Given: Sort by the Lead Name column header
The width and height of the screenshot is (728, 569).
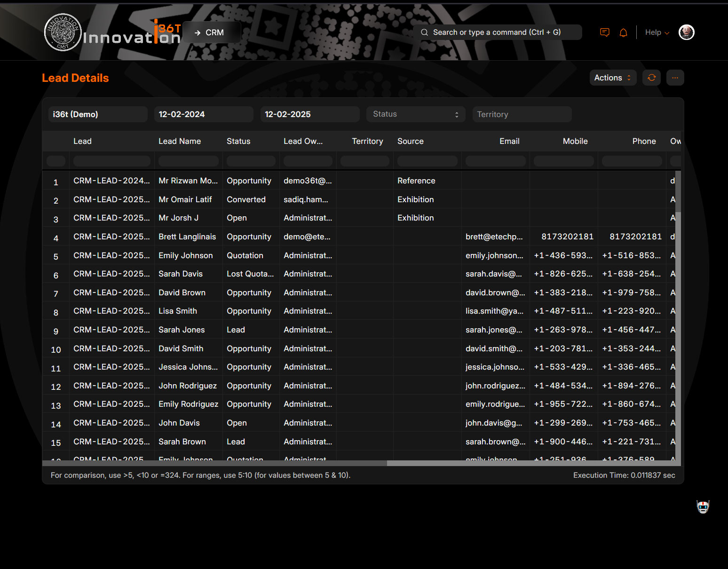Looking at the screenshot, I should pyautogui.click(x=180, y=141).
